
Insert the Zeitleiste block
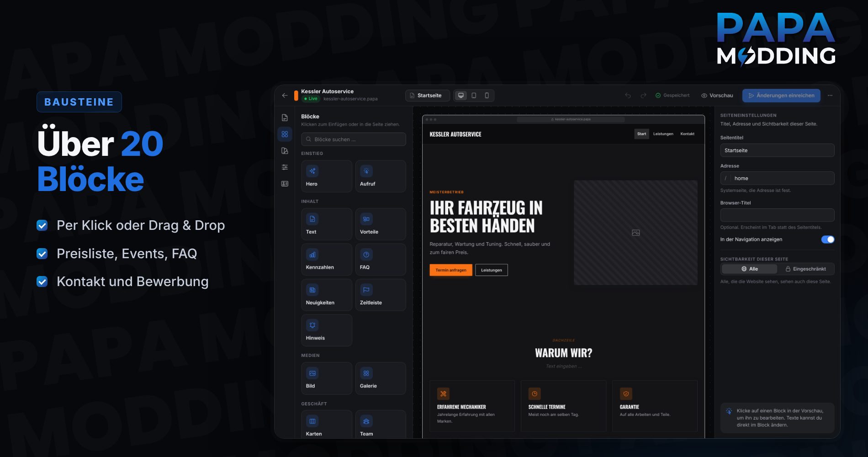click(x=381, y=295)
